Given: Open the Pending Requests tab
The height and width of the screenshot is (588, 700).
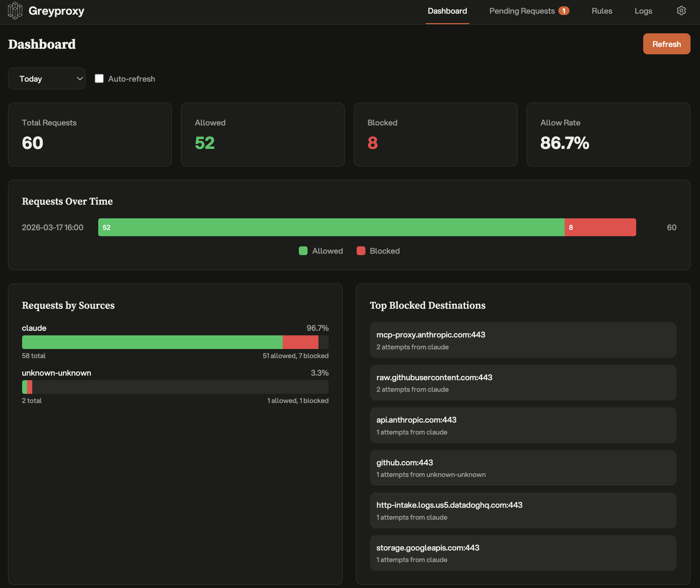Looking at the screenshot, I should pos(522,11).
